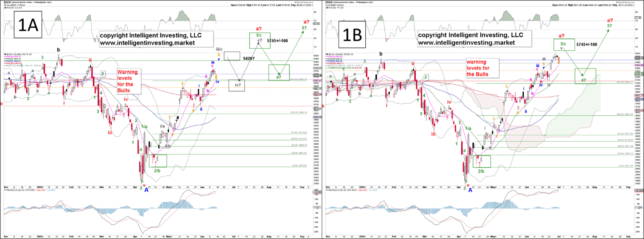Select the red Warning levels box in 1A

coord(129,80)
